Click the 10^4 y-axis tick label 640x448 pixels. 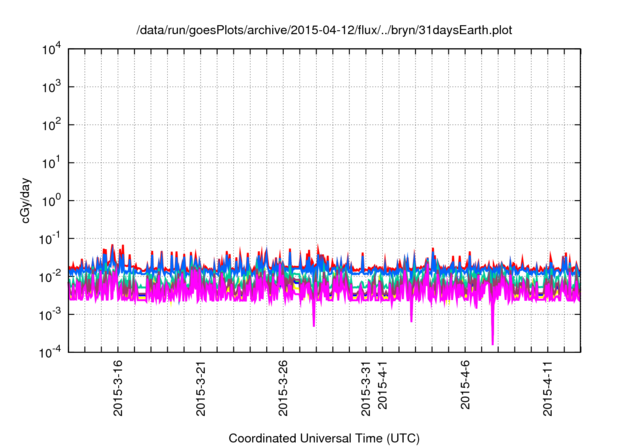click(x=50, y=49)
